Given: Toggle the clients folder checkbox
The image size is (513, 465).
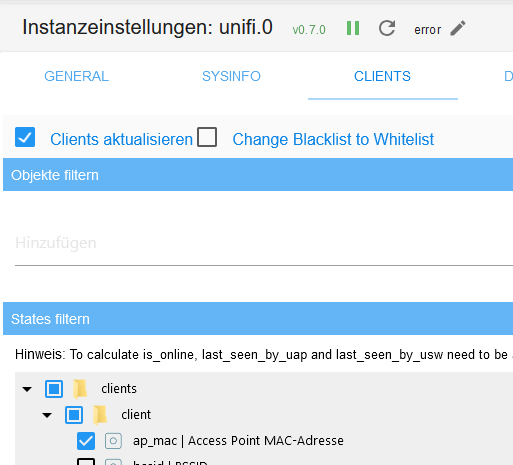Looking at the screenshot, I should tap(54, 389).
